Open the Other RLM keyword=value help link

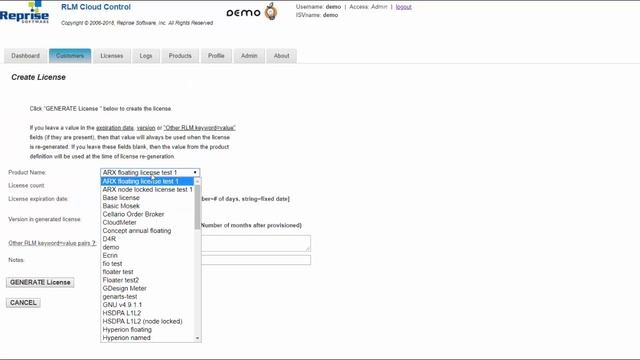[x=200, y=128]
